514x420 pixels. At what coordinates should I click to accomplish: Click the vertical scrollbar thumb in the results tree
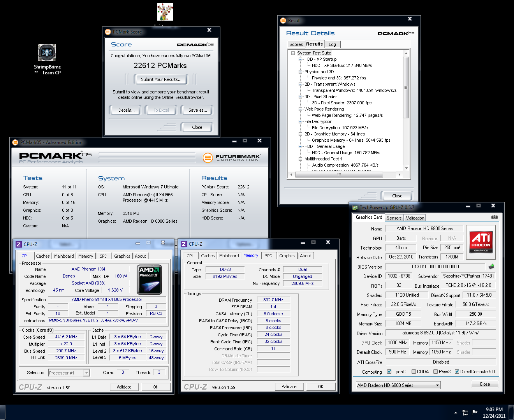[406, 88]
